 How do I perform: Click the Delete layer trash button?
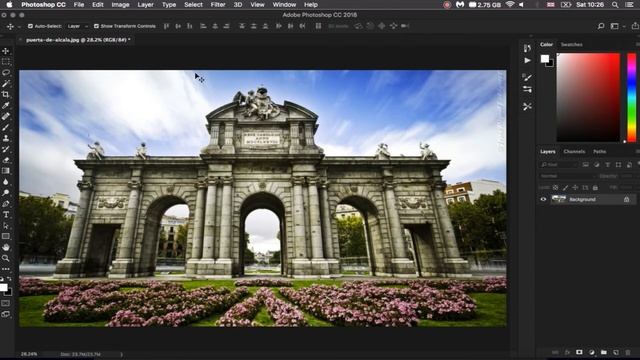click(x=628, y=352)
